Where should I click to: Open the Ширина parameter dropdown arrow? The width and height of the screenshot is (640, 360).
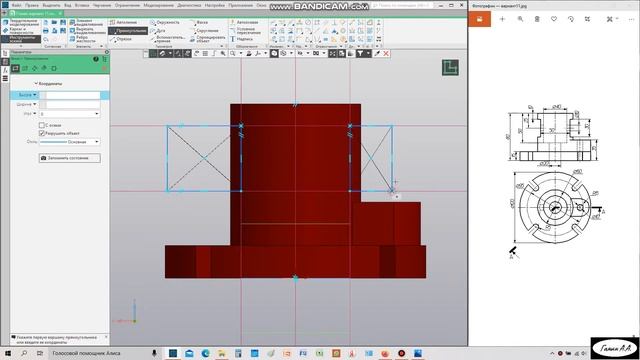[35, 104]
